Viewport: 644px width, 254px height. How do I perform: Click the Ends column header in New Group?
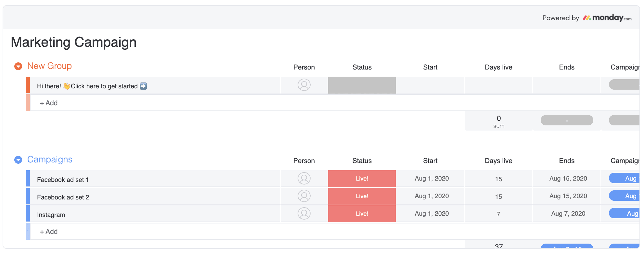(567, 67)
